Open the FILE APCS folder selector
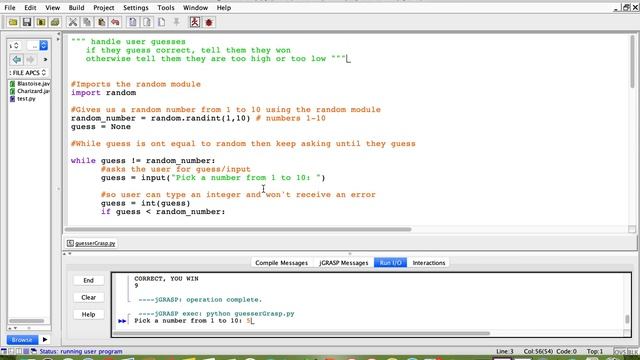The image size is (640, 360). click(27, 73)
